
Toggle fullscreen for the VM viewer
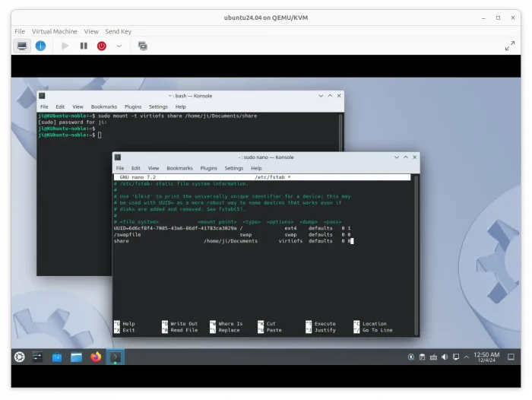click(510, 46)
